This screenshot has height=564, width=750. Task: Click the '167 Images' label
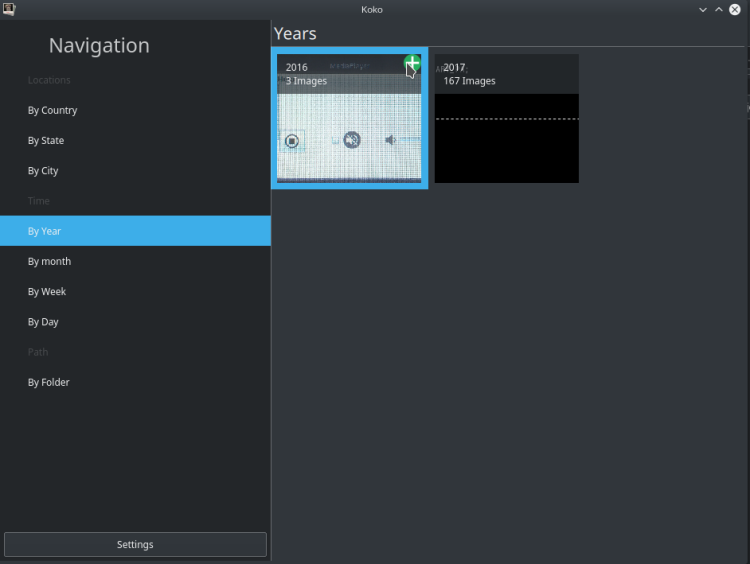tap(469, 81)
